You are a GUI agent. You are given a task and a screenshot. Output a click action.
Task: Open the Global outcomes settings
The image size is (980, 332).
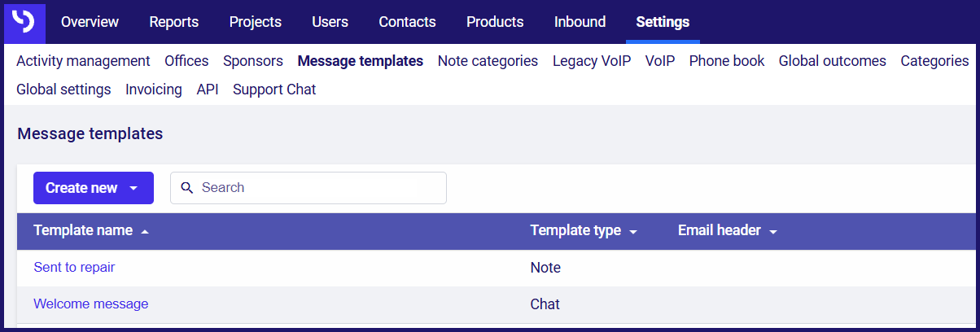833,61
